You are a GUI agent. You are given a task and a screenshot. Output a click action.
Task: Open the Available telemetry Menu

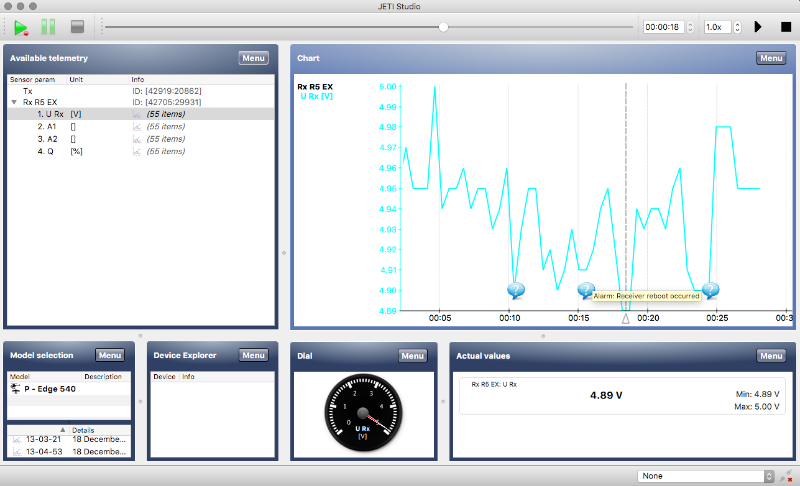pyautogui.click(x=254, y=58)
